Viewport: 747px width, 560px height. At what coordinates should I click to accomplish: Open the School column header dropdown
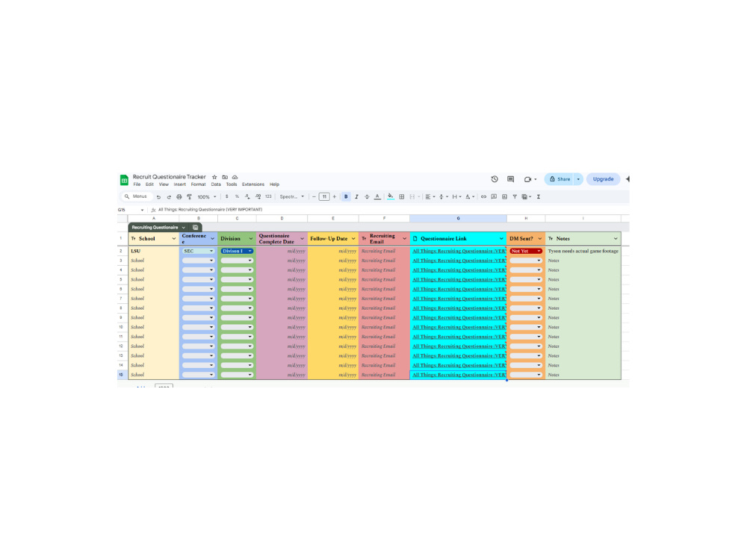[x=174, y=239]
